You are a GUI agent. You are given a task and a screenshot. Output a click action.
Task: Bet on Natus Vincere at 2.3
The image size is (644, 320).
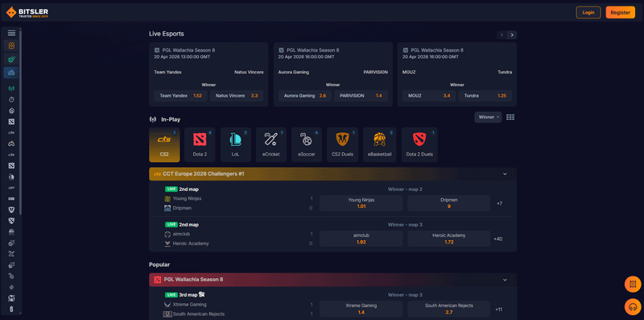pyautogui.click(x=237, y=96)
